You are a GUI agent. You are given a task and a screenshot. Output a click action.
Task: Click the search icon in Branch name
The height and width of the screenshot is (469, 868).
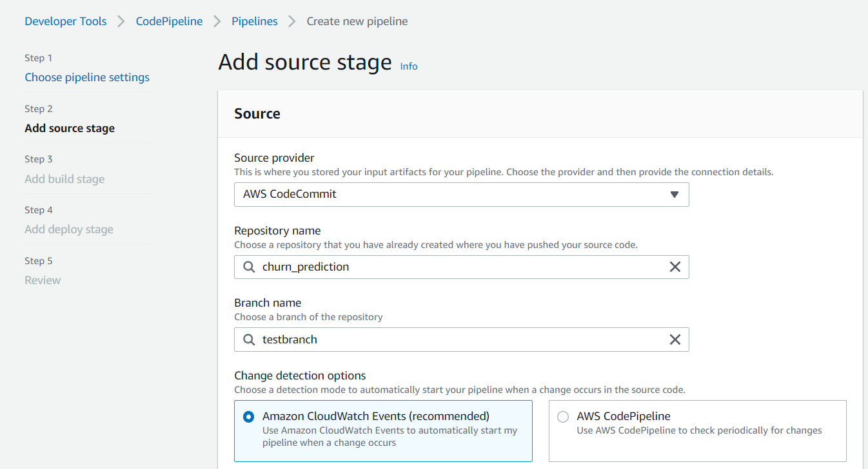(248, 340)
